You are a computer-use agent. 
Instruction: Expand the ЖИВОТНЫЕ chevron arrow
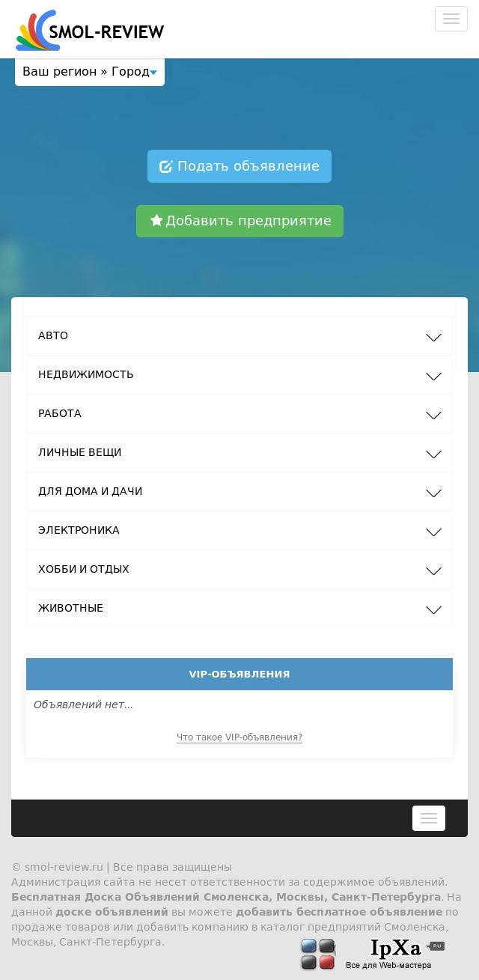[x=433, y=610]
